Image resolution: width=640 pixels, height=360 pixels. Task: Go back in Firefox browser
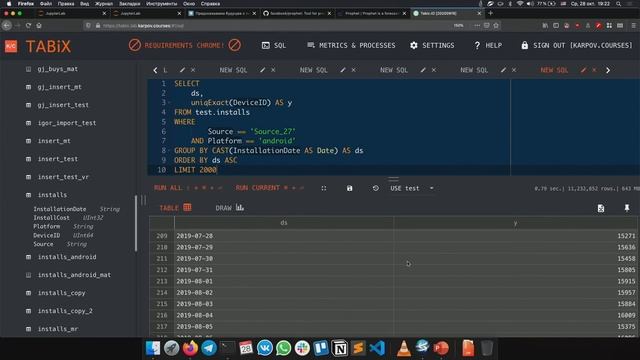pyautogui.click(x=7, y=25)
